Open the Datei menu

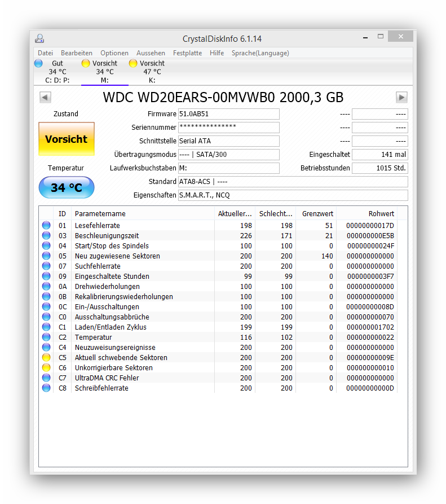pyautogui.click(x=45, y=53)
